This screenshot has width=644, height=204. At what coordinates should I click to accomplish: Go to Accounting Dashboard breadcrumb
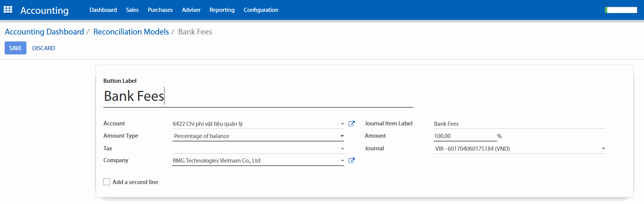[x=44, y=32]
